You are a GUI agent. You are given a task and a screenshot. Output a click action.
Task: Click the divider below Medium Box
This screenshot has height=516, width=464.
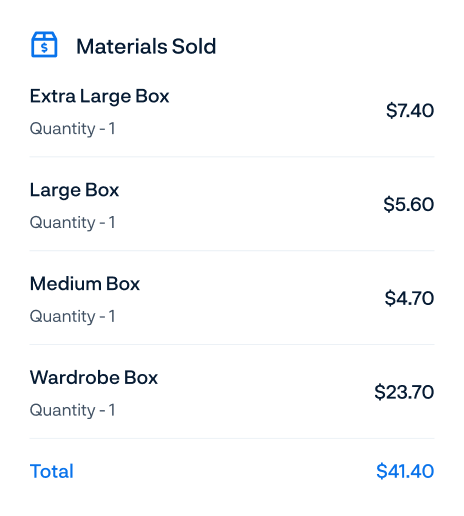tap(232, 344)
